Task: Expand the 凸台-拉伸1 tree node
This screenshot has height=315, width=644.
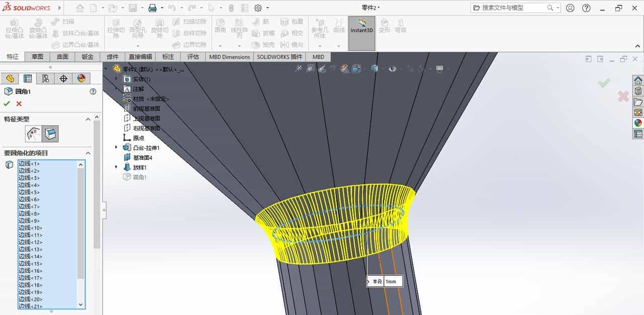Action: (x=116, y=147)
